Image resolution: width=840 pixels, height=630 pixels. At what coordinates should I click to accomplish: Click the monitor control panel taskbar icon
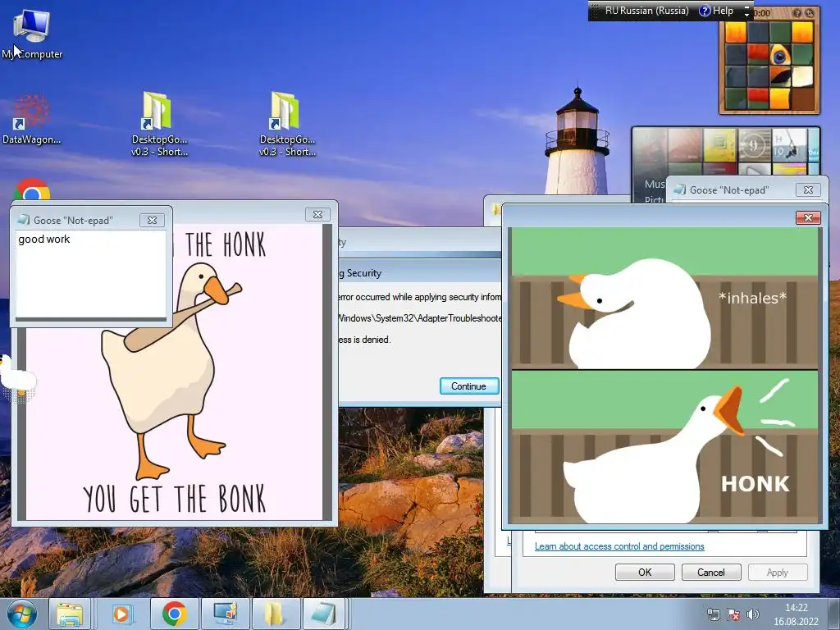coord(225,614)
